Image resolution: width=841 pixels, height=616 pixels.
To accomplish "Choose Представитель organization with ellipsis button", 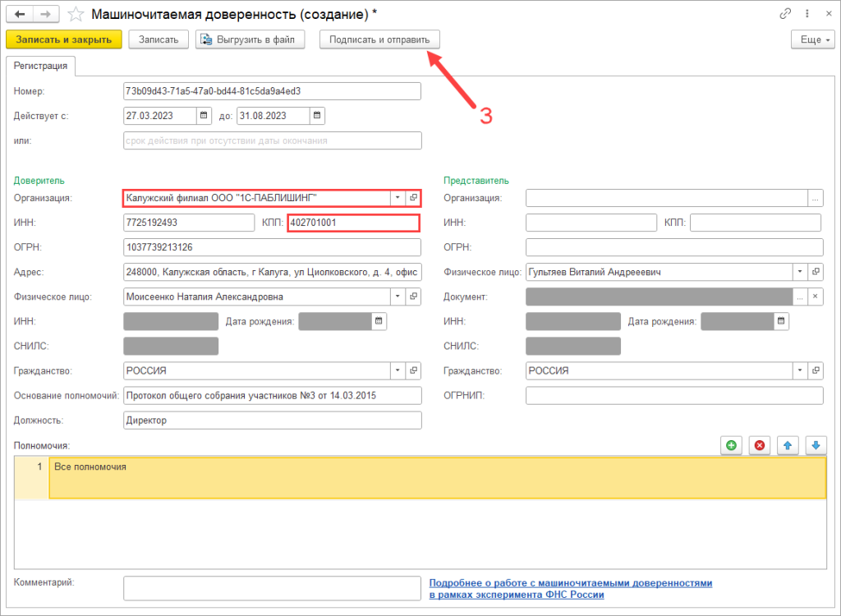I will pos(816,198).
